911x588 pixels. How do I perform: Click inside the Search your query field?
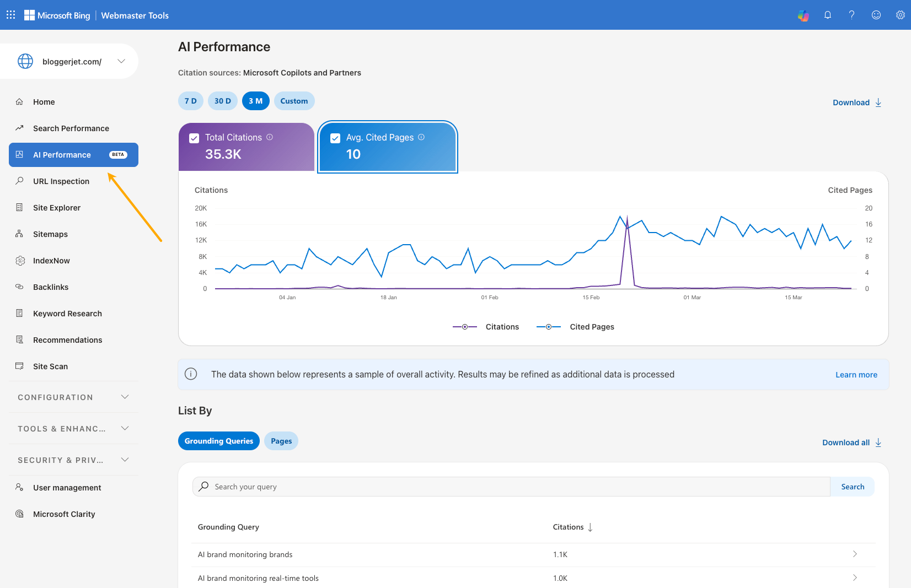point(496,487)
